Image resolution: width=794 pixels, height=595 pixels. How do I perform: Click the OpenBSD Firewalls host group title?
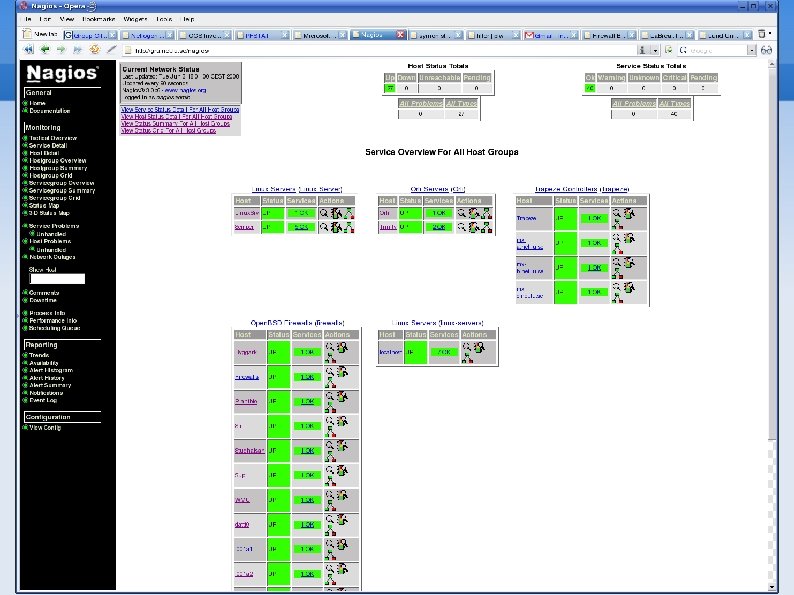pos(297,323)
